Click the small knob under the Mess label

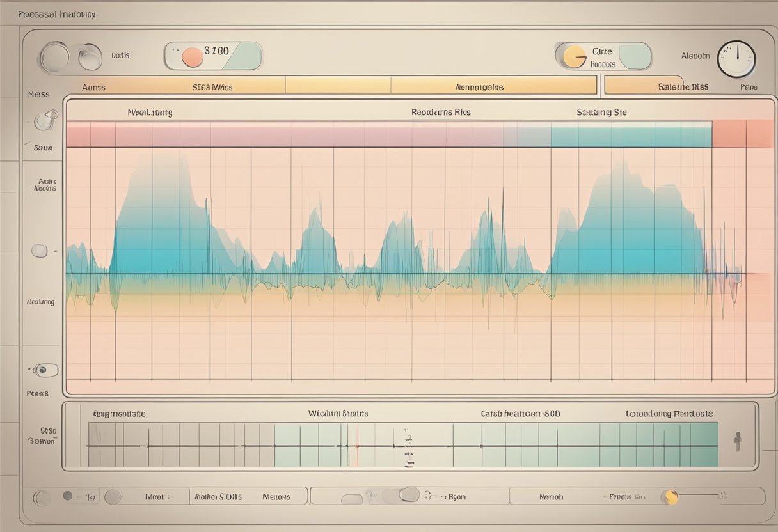44,120
